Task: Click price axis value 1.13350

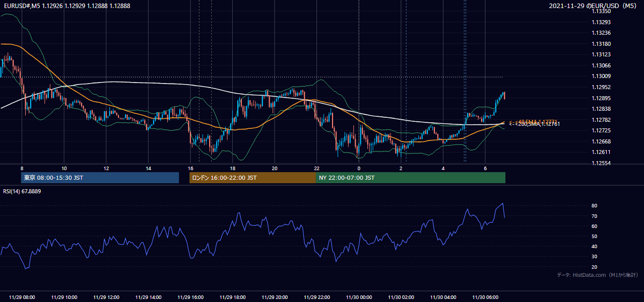Action: (601, 11)
